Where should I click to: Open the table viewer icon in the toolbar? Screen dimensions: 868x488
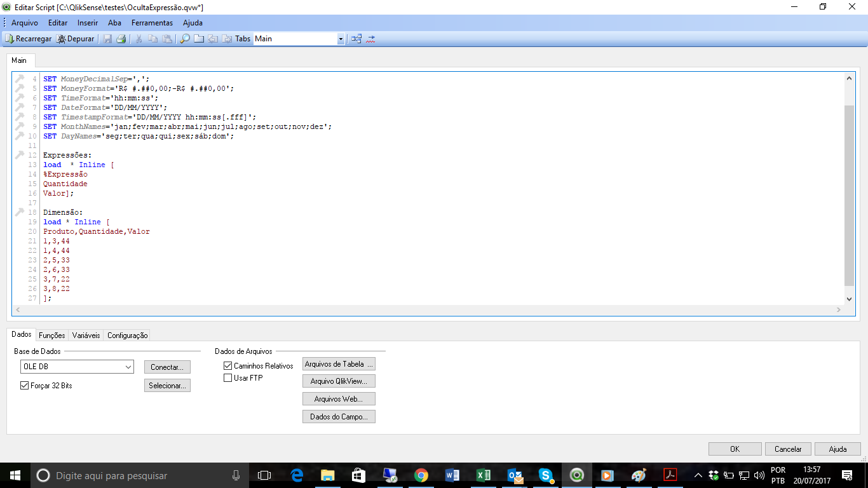point(356,39)
